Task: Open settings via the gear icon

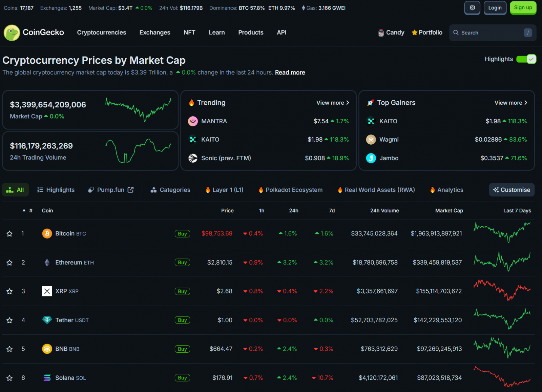Action: (x=472, y=8)
